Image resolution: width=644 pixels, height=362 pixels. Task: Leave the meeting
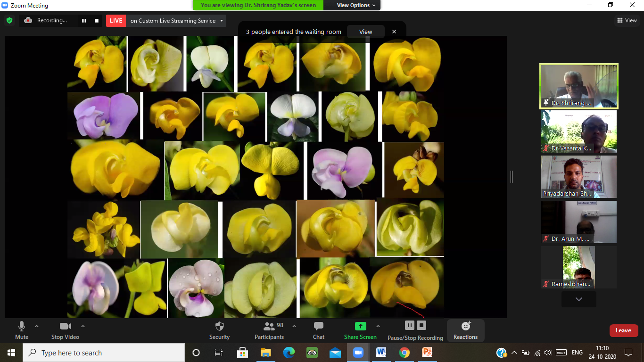click(x=623, y=330)
